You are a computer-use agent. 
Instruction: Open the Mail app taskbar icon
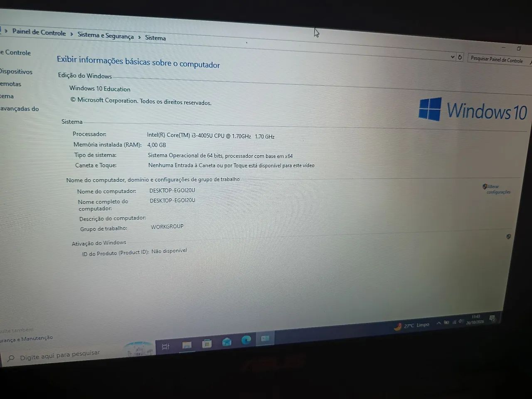tap(227, 342)
